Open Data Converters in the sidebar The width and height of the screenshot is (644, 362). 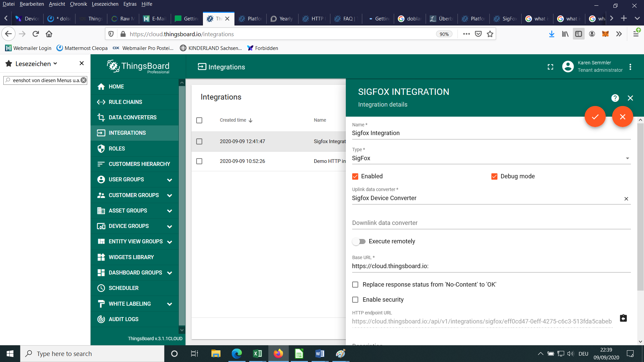point(135,117)
